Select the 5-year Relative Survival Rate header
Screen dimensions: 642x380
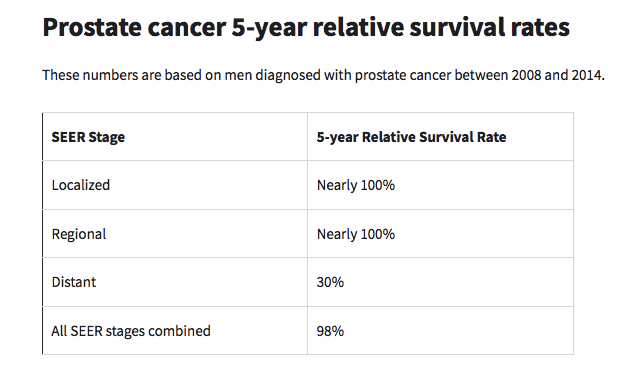point(411,137)
